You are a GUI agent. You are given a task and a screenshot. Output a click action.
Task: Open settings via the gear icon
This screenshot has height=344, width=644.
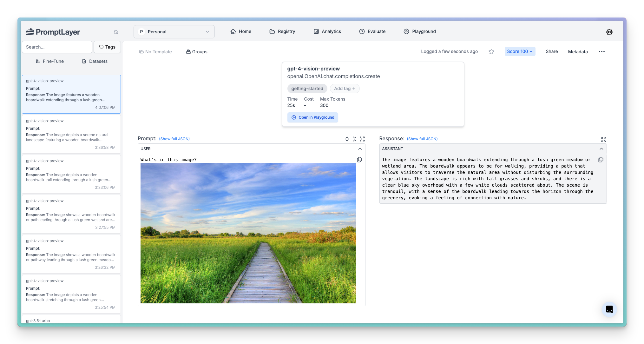pyautogui.click(x=609, y=32)
